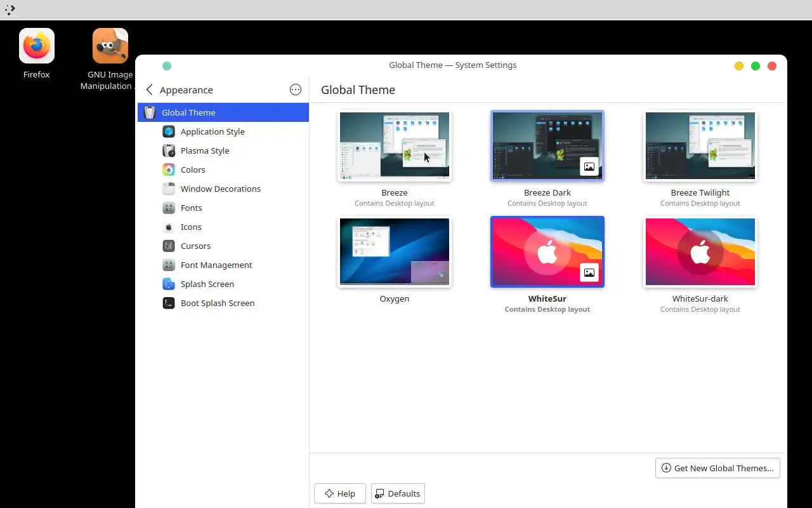Click the Splash Screen icon
812x508 pixels.
(x=169, y=284)
